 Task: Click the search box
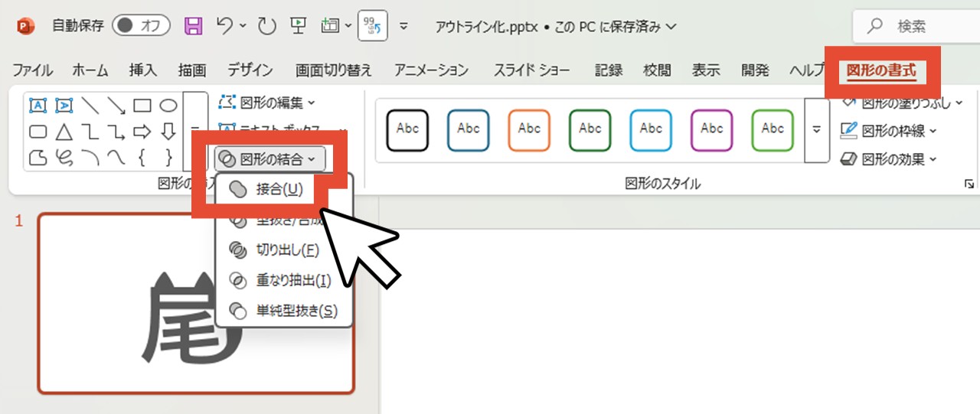coord(916,27)
